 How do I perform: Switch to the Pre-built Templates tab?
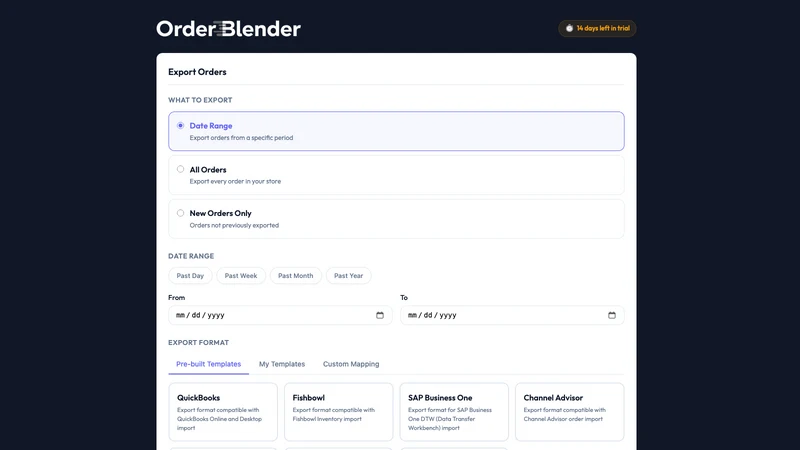point(209,364)
